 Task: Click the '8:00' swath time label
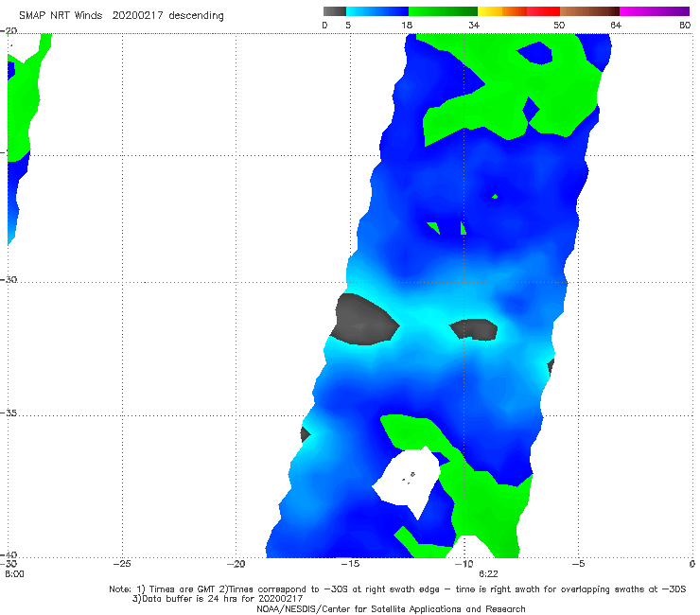pyautogui.click(x=14, y=574)
